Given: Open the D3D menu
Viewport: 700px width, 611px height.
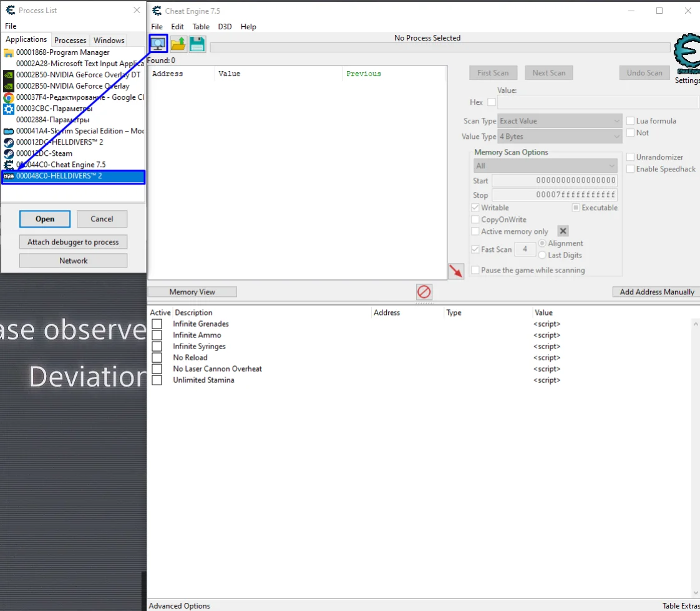Looking at the screenshot, I should [225, 27].
